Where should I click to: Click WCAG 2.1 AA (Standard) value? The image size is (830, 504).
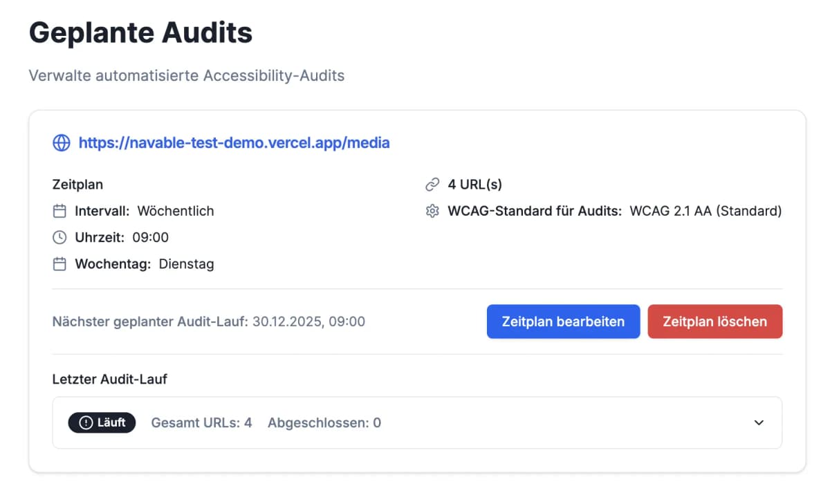pos(705,211)
